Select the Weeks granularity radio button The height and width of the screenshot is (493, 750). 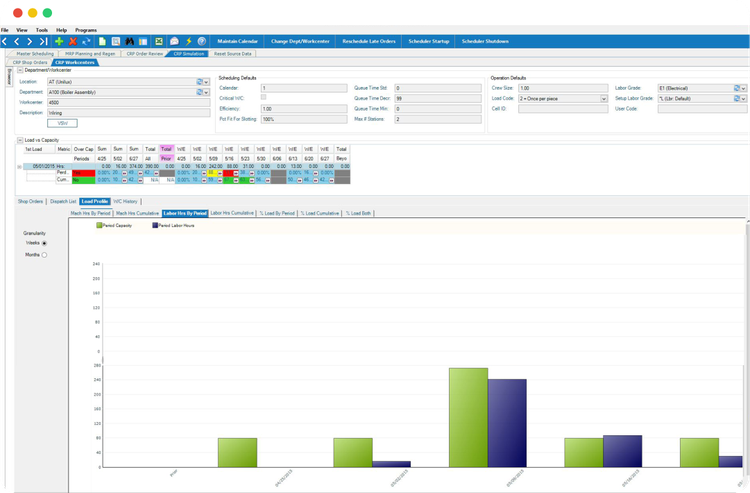click(x=44, y=243)
